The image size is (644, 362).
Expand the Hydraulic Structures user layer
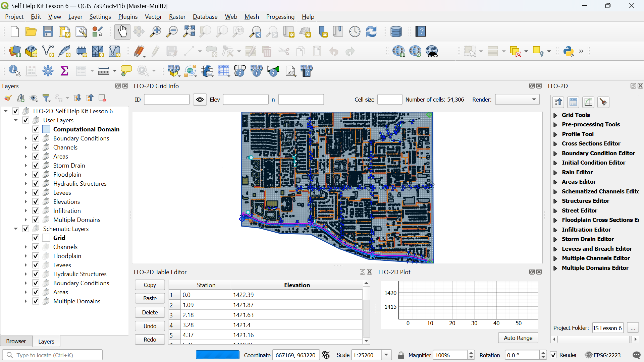(x=25, y=184)
